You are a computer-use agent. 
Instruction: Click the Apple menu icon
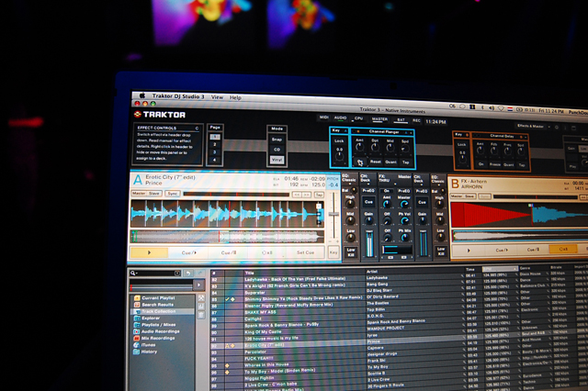pyautogui.click(x=142, y=94)
